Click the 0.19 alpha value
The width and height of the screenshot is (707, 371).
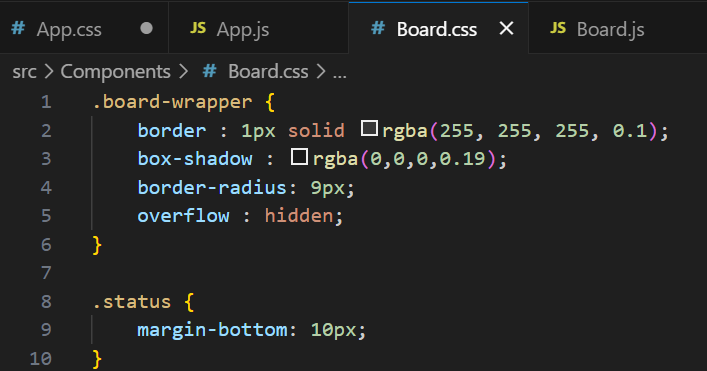462,159
